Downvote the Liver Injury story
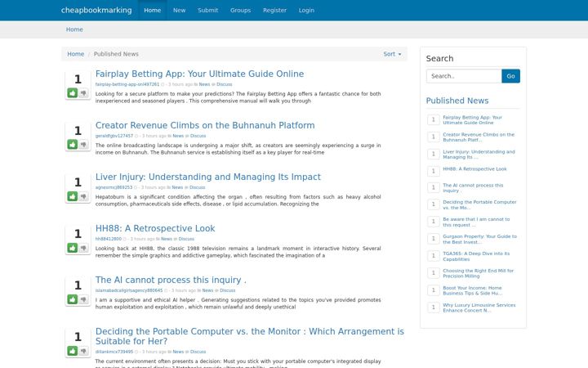 [x=83, y=196]
